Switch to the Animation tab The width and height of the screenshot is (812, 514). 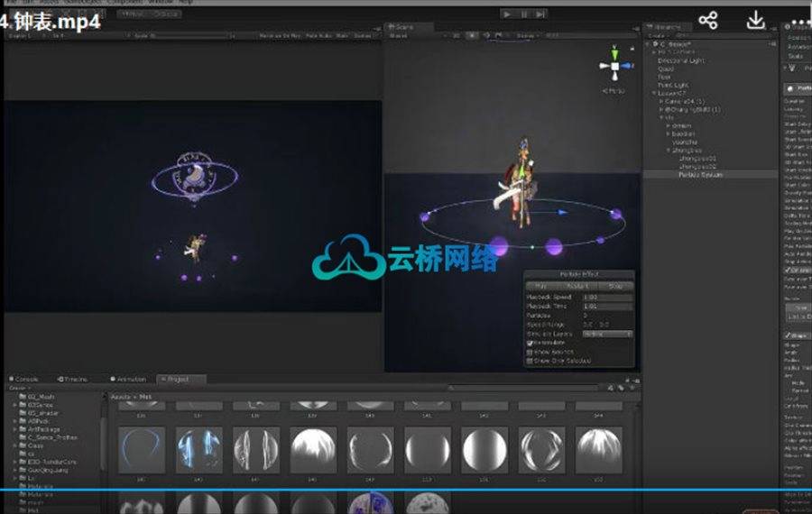[x=130, y=380]
